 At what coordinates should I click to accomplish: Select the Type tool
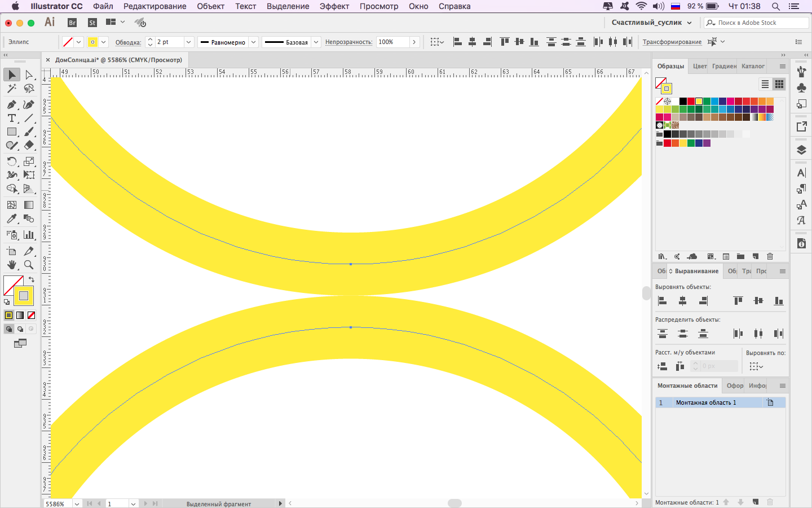pos(11,118)
